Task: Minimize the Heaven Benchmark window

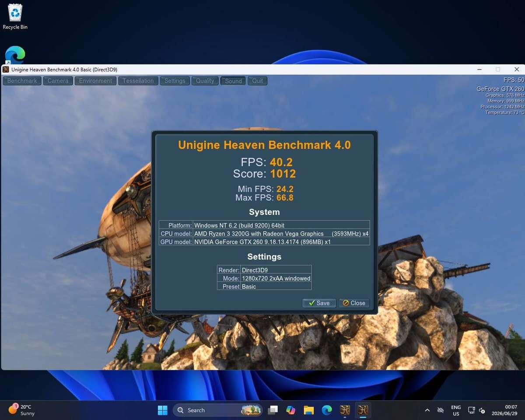Action: click(479, 69)
